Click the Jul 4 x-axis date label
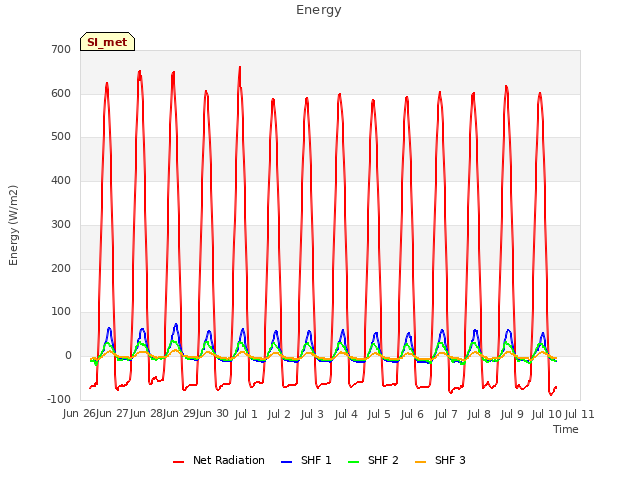640x480 pixels. 346,414
